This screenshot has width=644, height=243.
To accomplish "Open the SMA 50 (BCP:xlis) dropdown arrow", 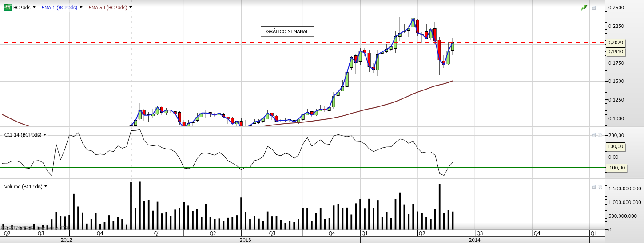I will (131, 8).
